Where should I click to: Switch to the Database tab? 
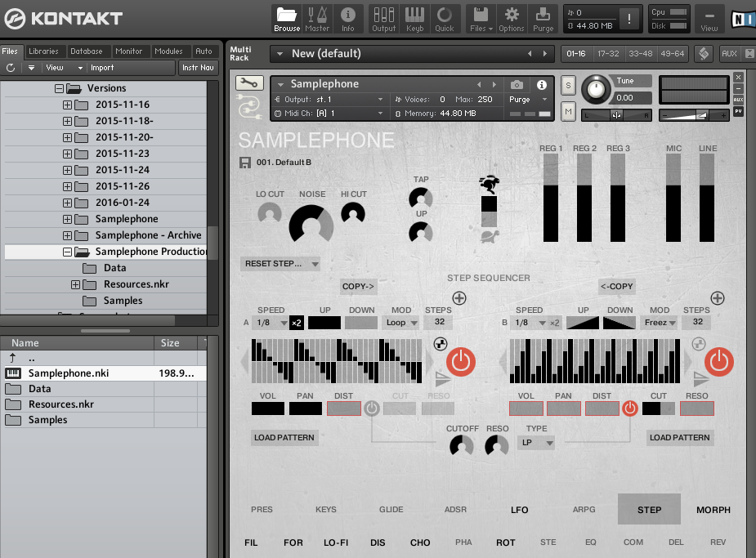[x=87, y=51]
